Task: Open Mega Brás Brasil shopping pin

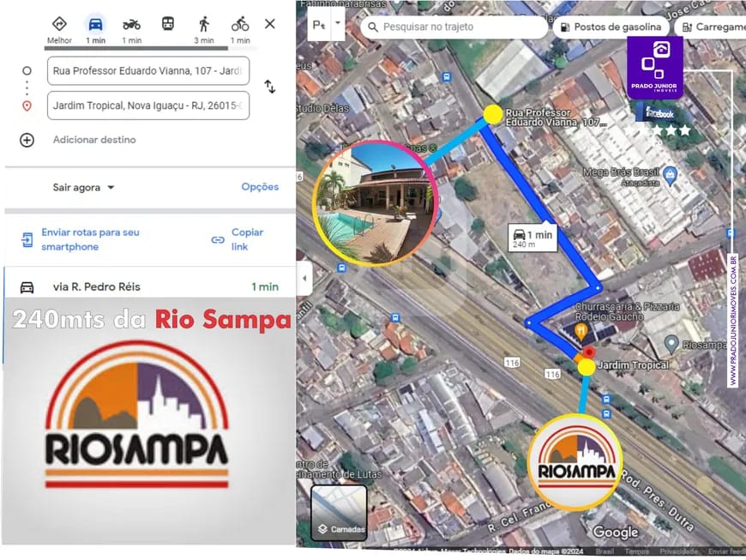Action: (670, 175)
